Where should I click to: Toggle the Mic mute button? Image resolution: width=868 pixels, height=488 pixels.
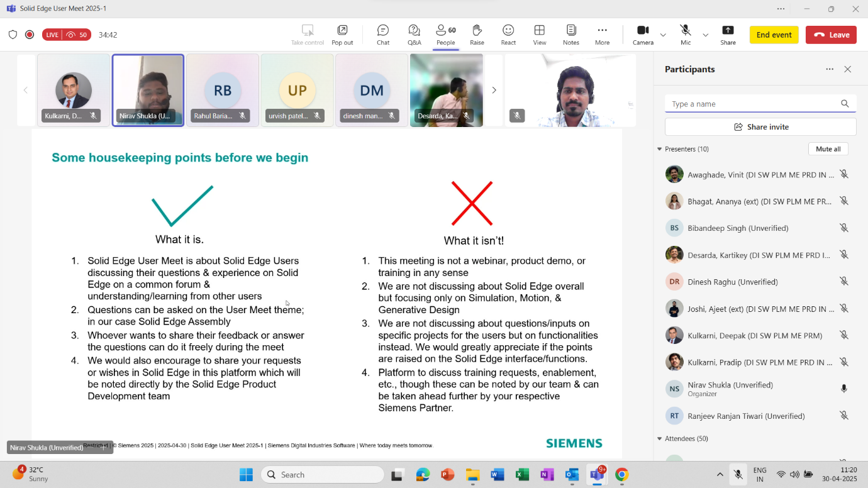point(685,34)
